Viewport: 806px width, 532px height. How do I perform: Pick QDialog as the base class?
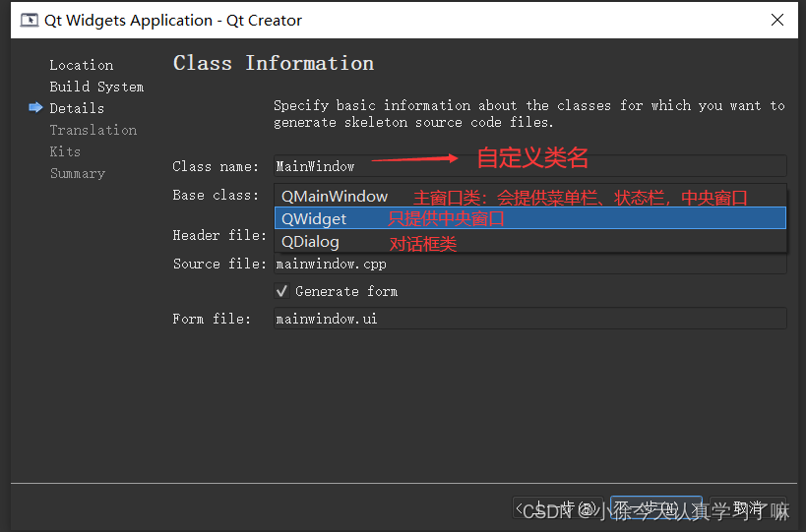(x=530, y=241)
